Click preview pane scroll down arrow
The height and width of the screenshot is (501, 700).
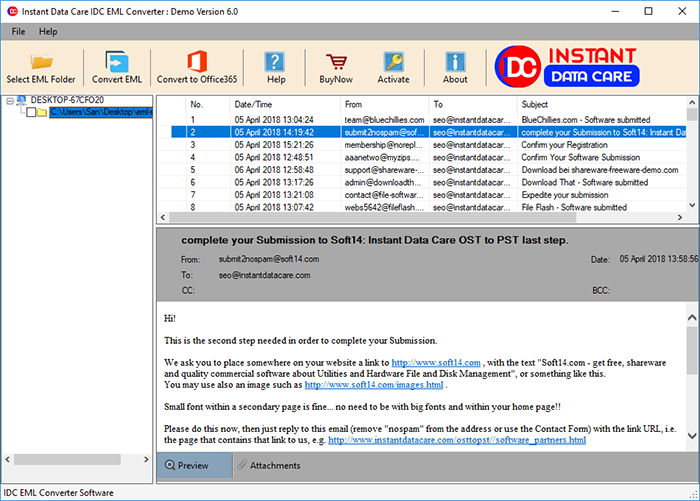(692, 436)
